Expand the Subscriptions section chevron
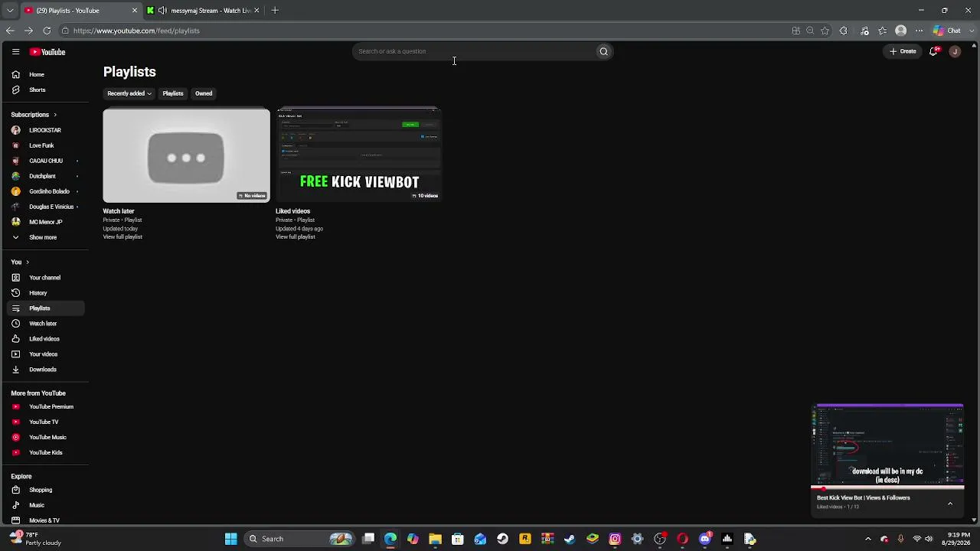 point(54,115)
